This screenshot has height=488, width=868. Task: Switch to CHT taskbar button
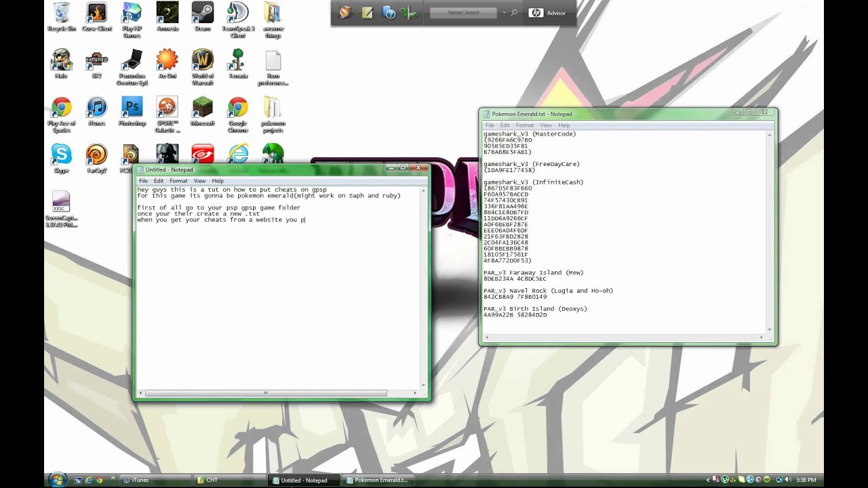pyautogui.click(x=229, y=480)
